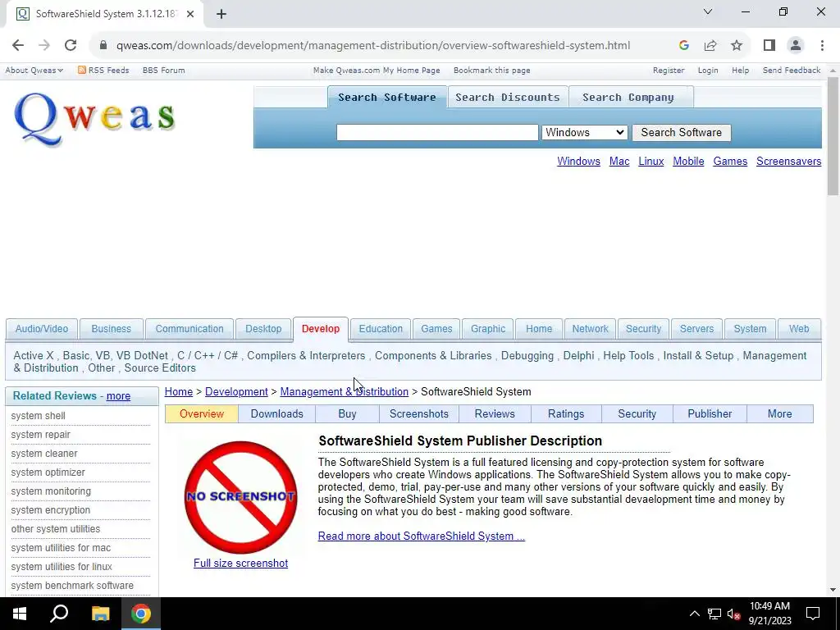Select the Search Software tab
Viewport: 840px width, 630px height.
(x=387, y=98)
